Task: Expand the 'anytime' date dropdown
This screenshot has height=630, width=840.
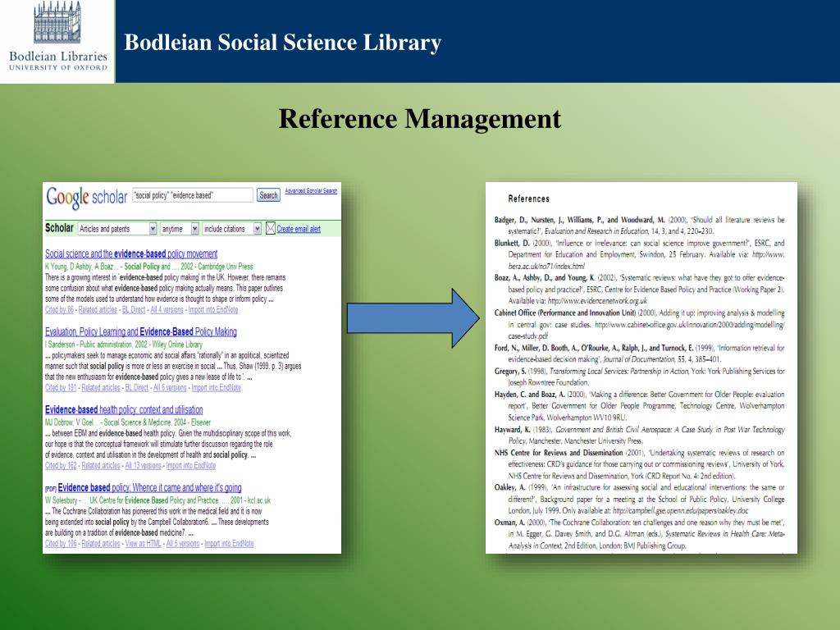Action: tap(180, 229)
